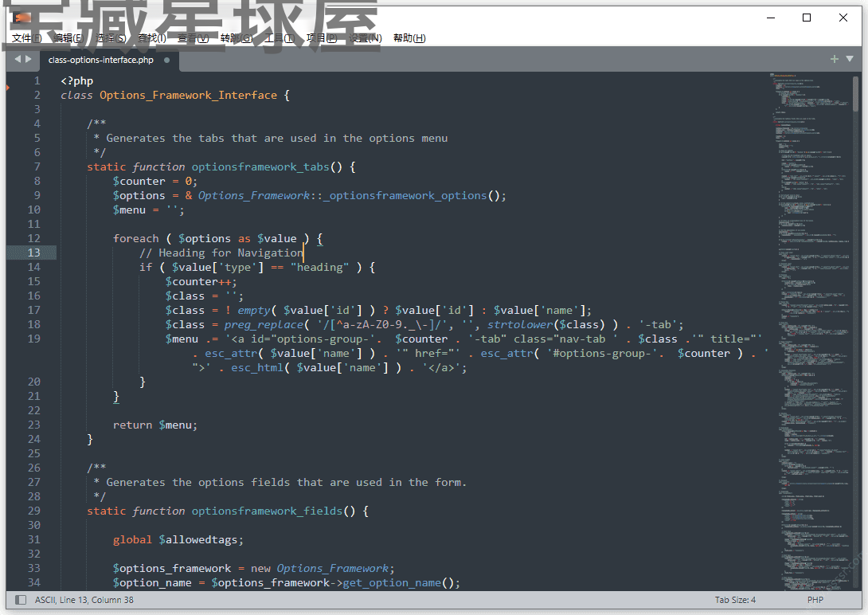This screenshot has height=615, width=868.
Task: Open the 工具(T) menu
Action: point(279,38)
